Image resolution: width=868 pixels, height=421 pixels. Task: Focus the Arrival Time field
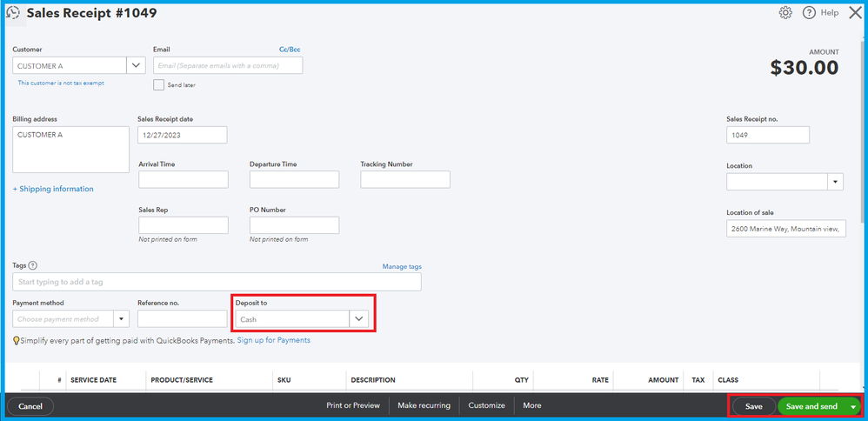(x=184, y=179)
